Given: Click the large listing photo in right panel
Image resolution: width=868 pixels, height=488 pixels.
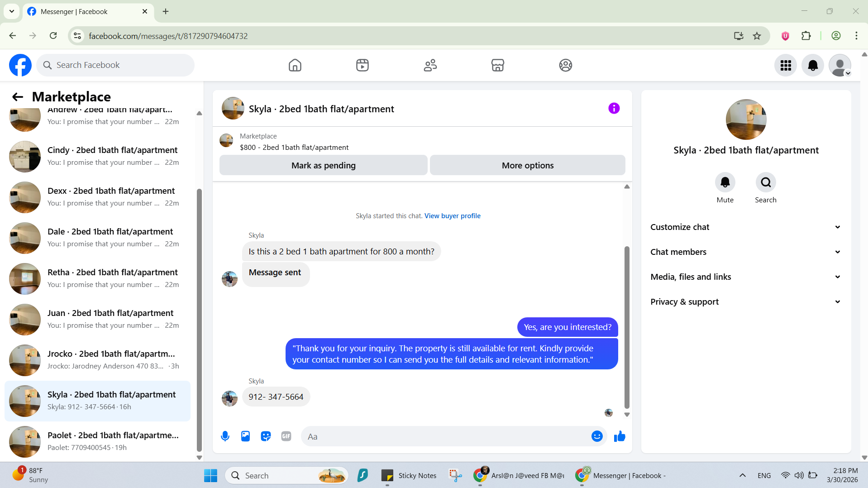Looking at the screenshot, I should pos(746,120).
